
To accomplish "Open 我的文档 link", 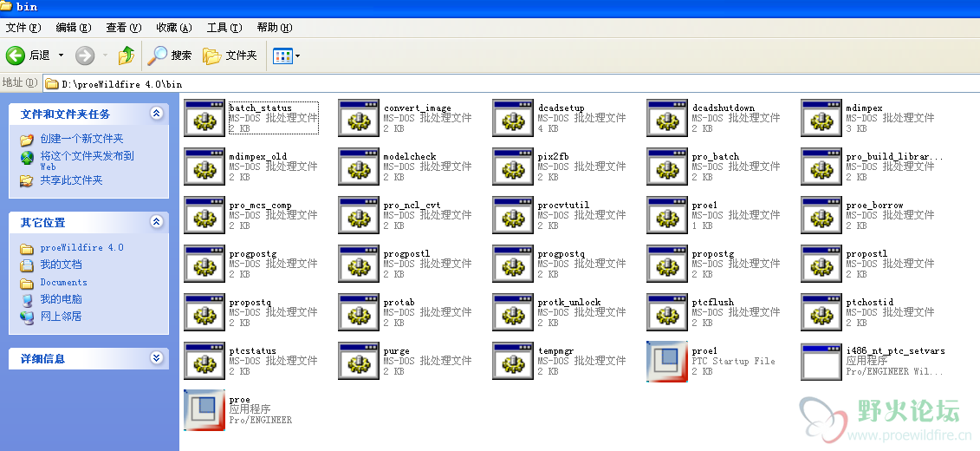I will pyautogui.click(x=62, y=265).
